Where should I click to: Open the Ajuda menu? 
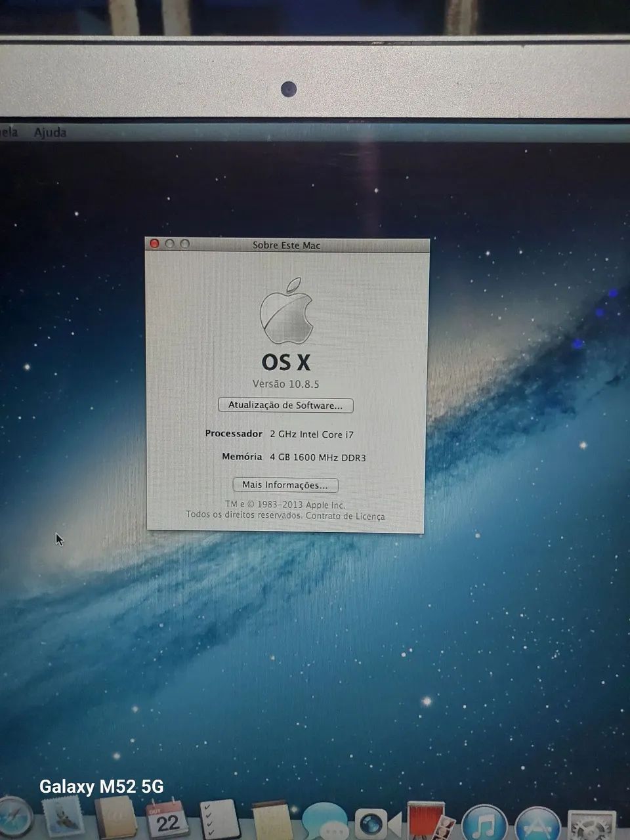[50, 132]
